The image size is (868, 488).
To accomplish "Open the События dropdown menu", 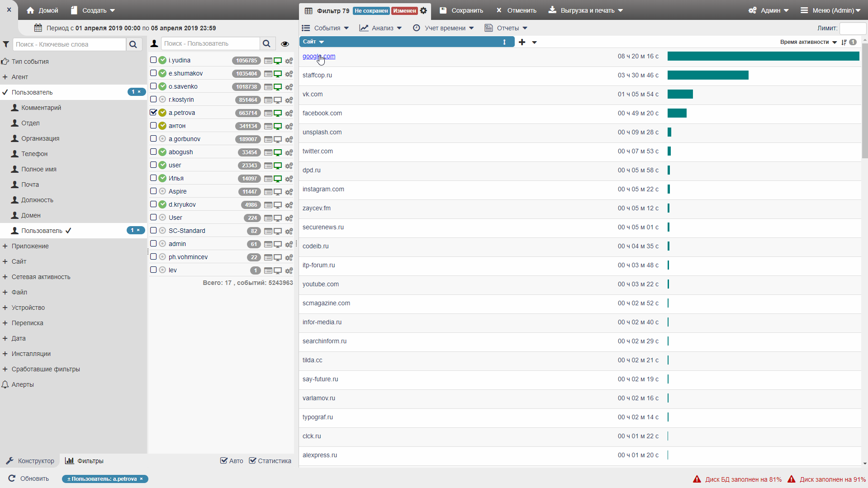I will coord(326,28).
